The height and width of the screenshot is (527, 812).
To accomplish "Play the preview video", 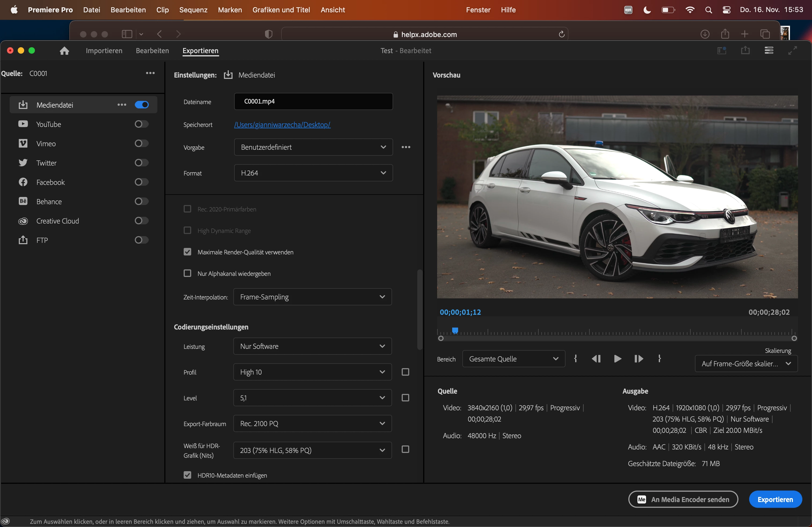I will [617, 358].
